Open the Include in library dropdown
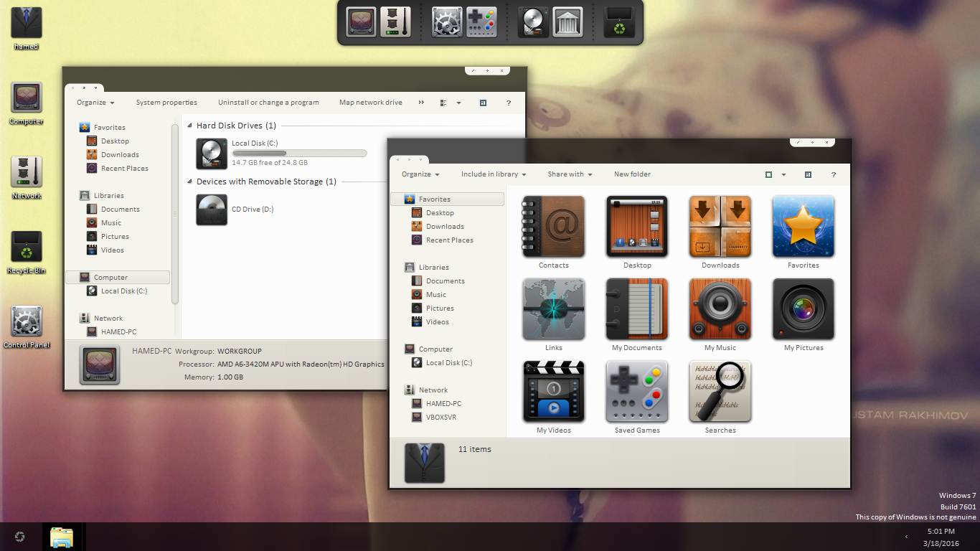980x551 pixels. tap(494, 174)
